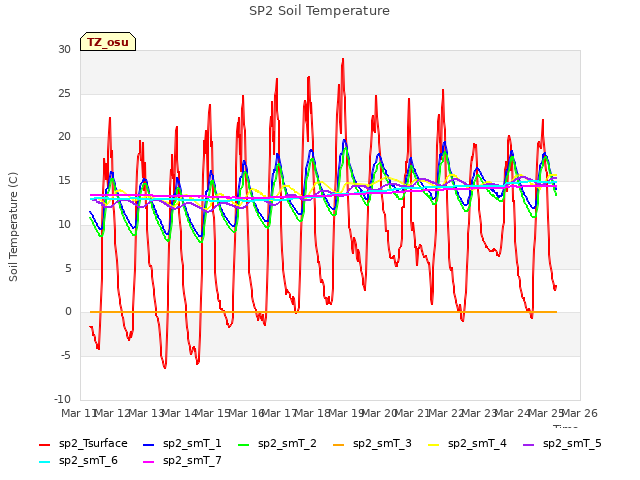Click the red sp2_Tsurface legend swatch
Viewport: 640px width, 480px height.
pyautogui.click(x=44, y=444)
